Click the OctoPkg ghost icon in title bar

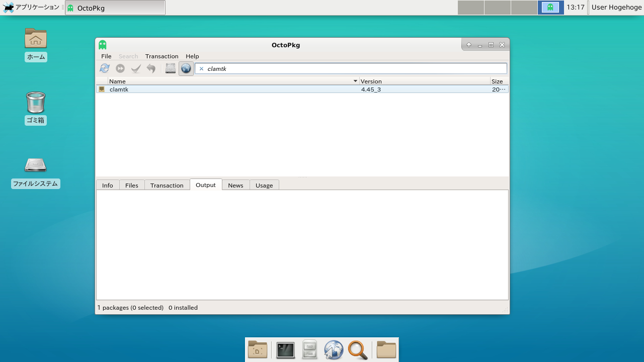click(103, 45)
